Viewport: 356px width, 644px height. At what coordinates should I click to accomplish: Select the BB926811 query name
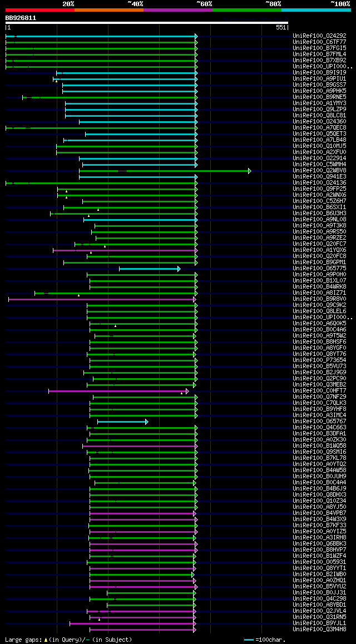coord(21,18)
